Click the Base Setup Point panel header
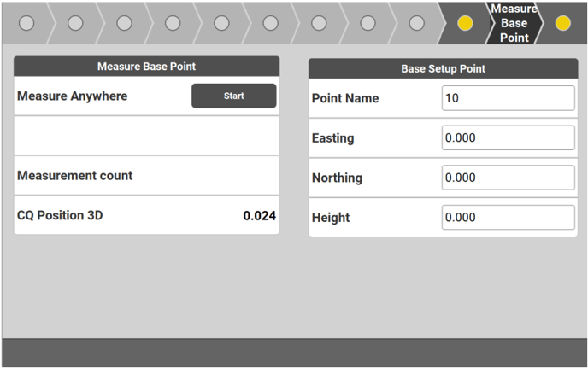Viewport: 588px width, 368px height. 443,67
